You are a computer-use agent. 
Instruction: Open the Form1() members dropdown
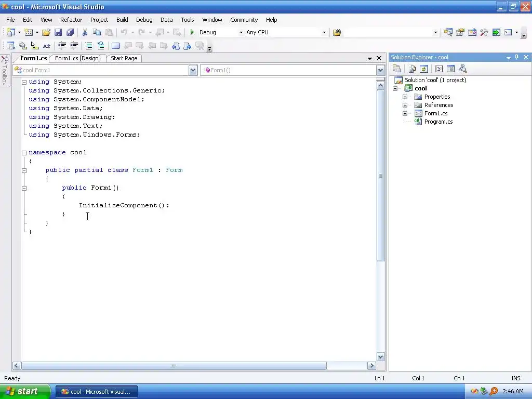pos(380,70)
